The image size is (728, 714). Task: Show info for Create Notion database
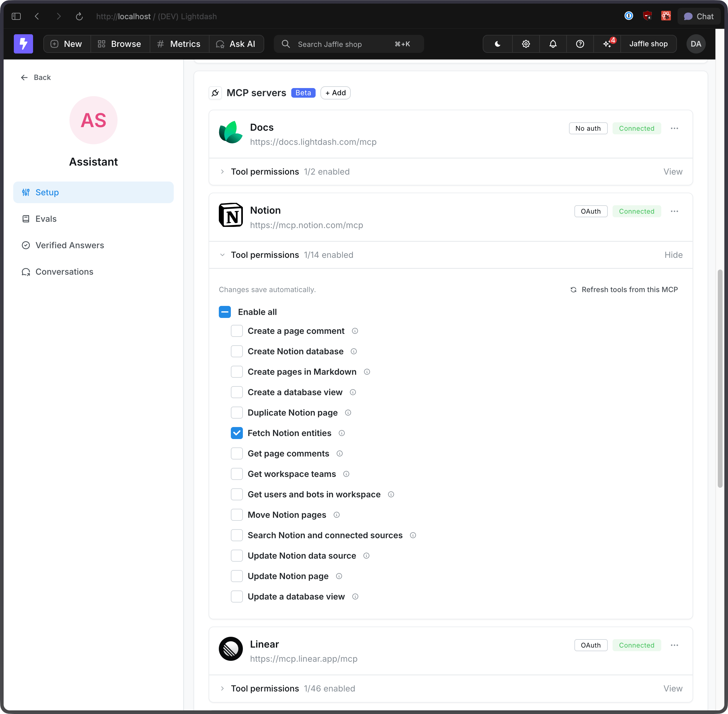pyautogui.click(x=354, y=351)
